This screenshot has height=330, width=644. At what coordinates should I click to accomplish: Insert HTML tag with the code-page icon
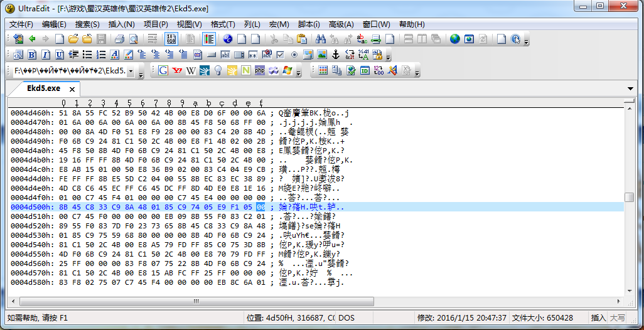coord(18,55)
